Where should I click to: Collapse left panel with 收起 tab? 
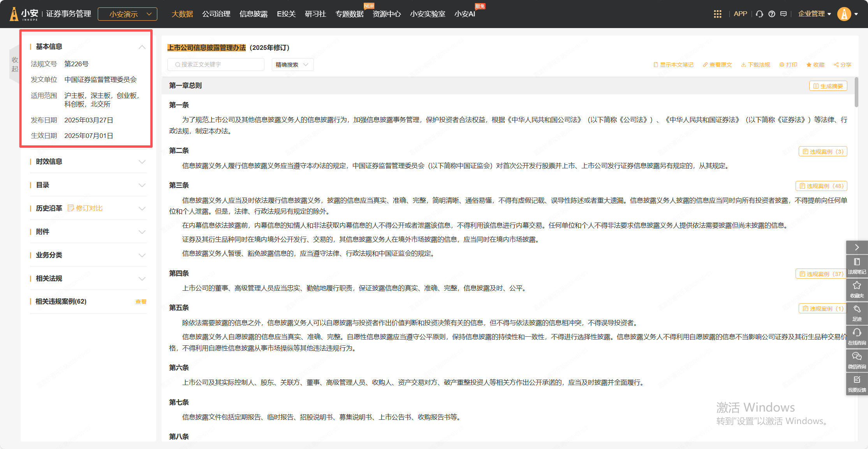pos(15,64)
